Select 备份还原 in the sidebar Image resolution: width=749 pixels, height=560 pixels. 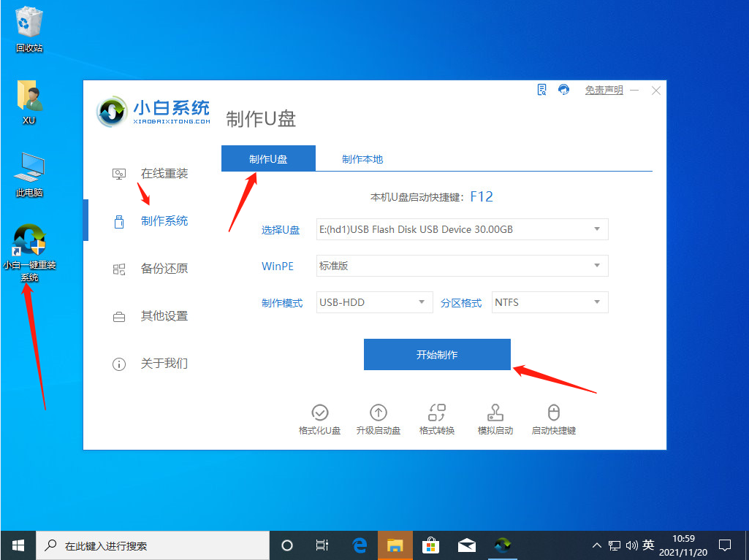coord(163,268)
